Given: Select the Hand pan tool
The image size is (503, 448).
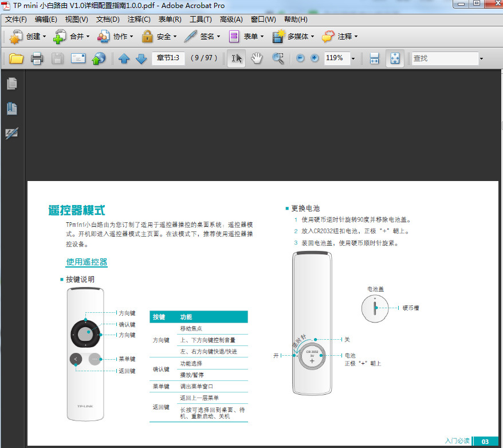Looking at the screenshot, I should [x=257, y=58].
